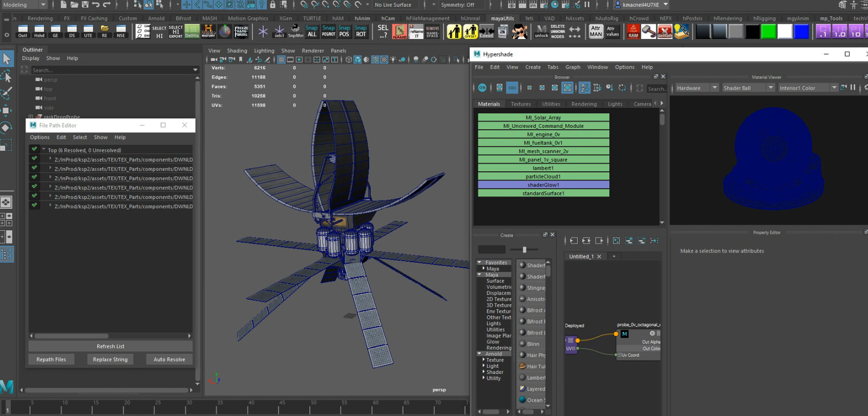Viewport: 868px width, 416px height.
Task: Click the Save Scene icon in top toolbar
Action: (x=85, y=4)
